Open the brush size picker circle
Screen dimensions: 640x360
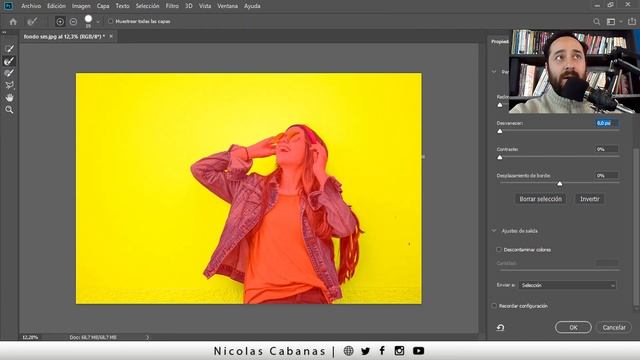pyautogui.click(x=88, y=19)
